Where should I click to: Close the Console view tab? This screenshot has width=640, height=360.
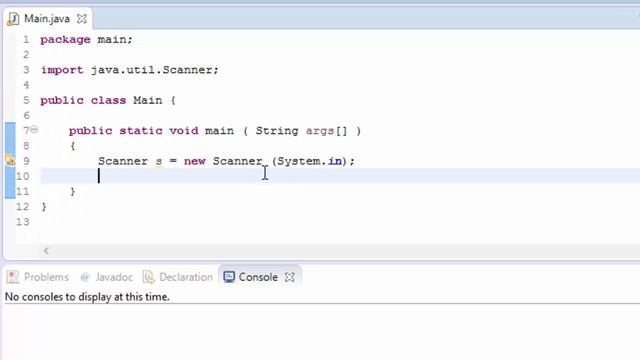click(290, 277)
